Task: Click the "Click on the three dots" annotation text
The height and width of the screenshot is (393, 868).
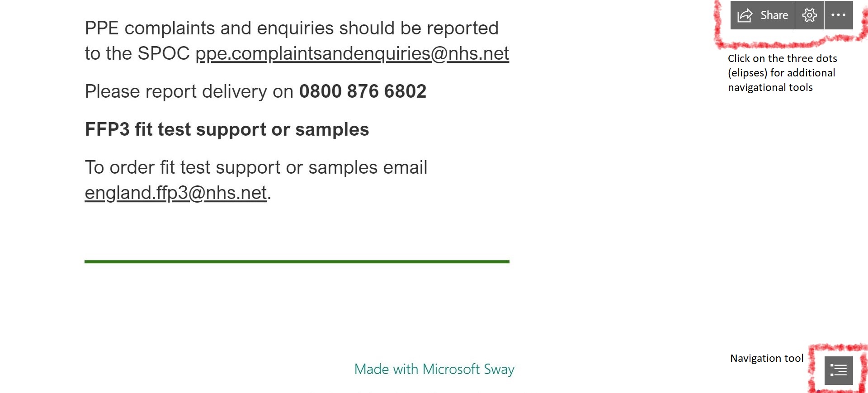Action: (782, 58)
